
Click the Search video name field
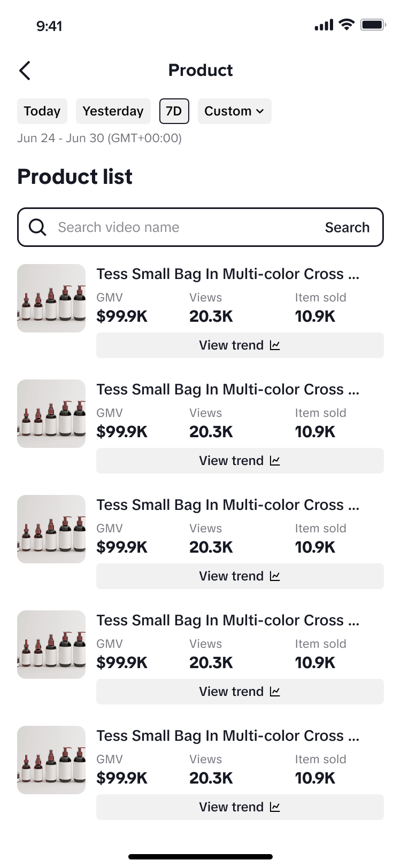[x=182, y=227]
